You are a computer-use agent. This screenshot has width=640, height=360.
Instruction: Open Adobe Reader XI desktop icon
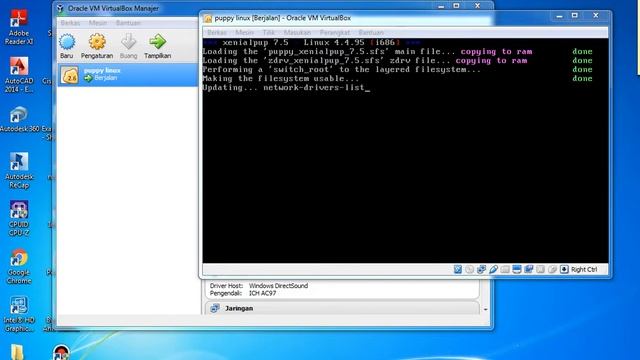19,27
